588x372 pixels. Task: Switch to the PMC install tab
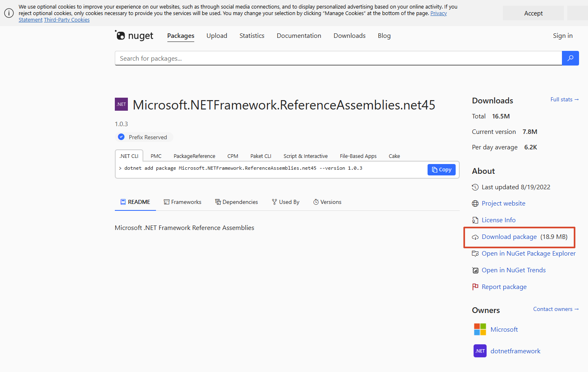156,156
